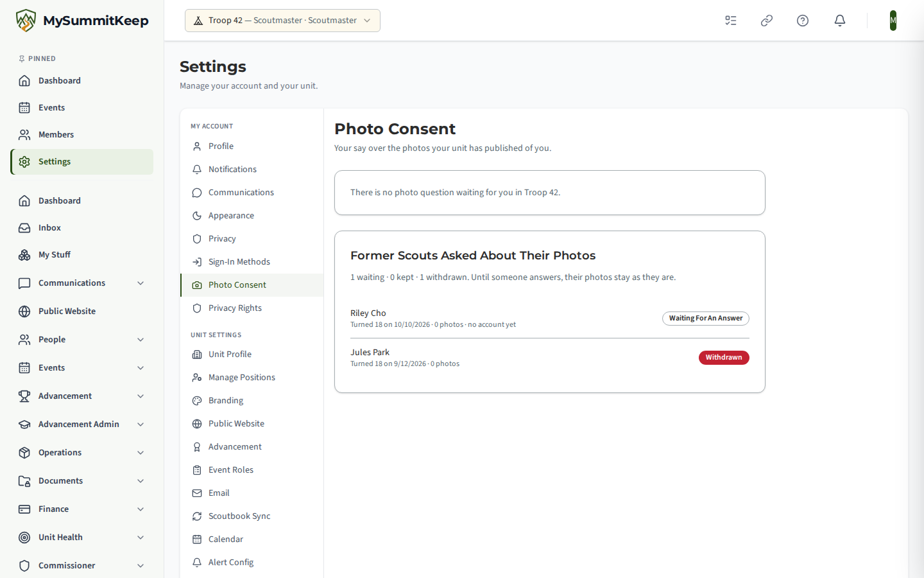Open the checklist icon in top bar
This screenshot has width=924, height=578.
731,21
